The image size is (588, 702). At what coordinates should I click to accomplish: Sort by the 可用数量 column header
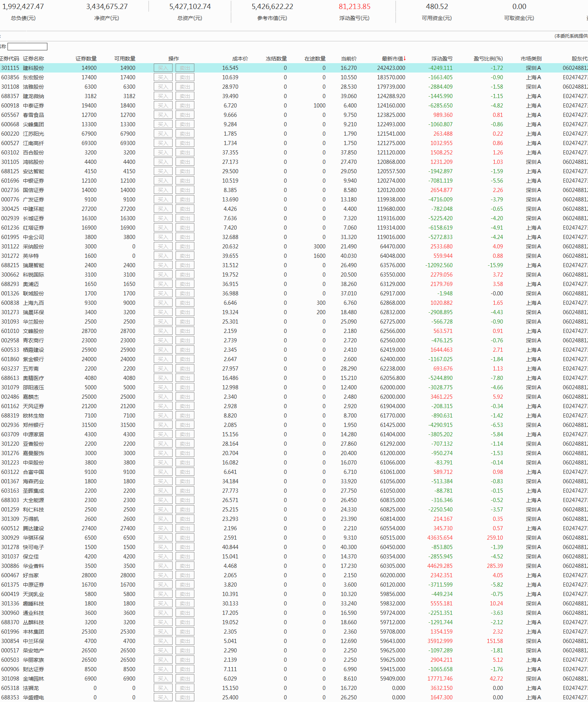(125, 59)
